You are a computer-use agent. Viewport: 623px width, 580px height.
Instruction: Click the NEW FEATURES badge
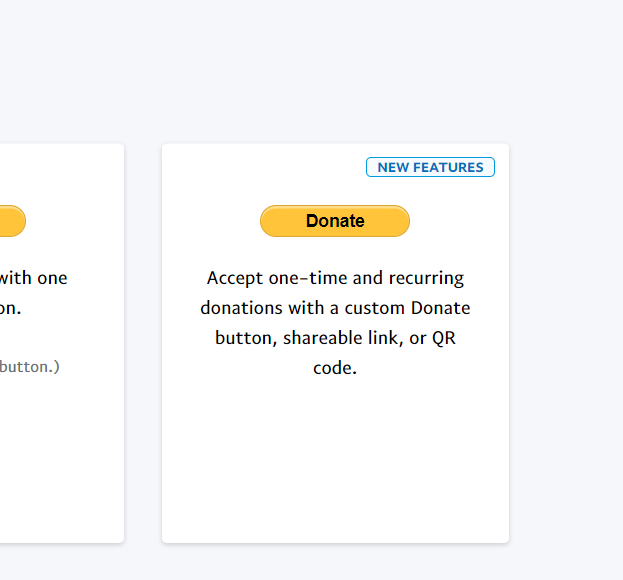(430, 167)
